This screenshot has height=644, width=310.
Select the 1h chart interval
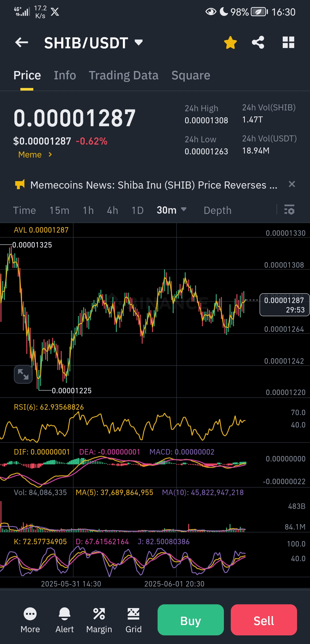click(88, 210)
